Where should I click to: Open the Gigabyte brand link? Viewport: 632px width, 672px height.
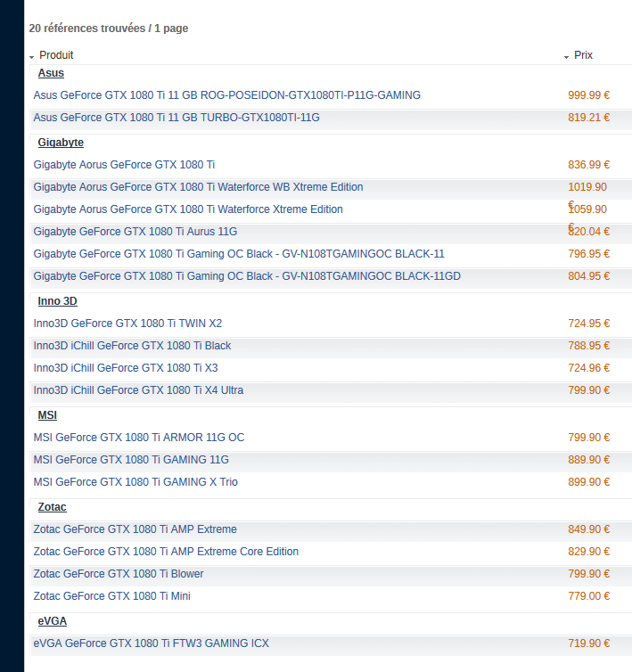(x=61, y=143)
